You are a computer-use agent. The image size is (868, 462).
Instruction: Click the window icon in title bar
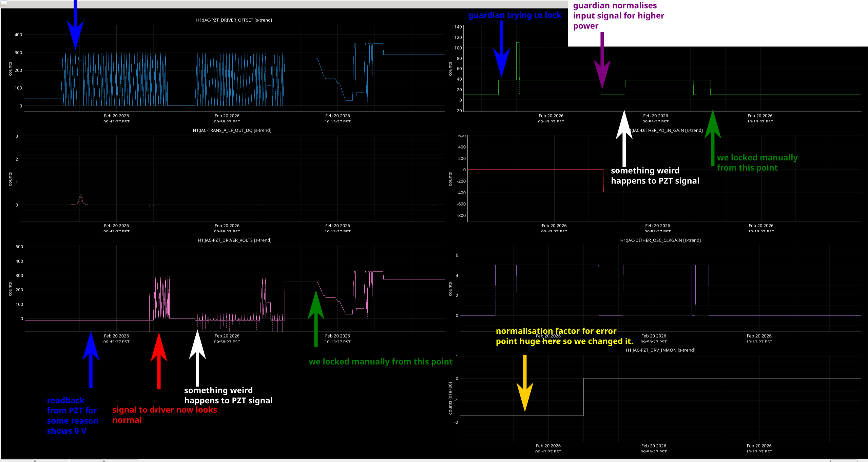click(3, 3)
